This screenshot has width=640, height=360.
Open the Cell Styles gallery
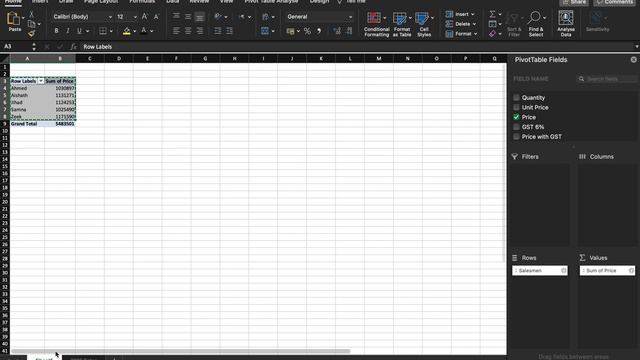click(x=424, y=24)
